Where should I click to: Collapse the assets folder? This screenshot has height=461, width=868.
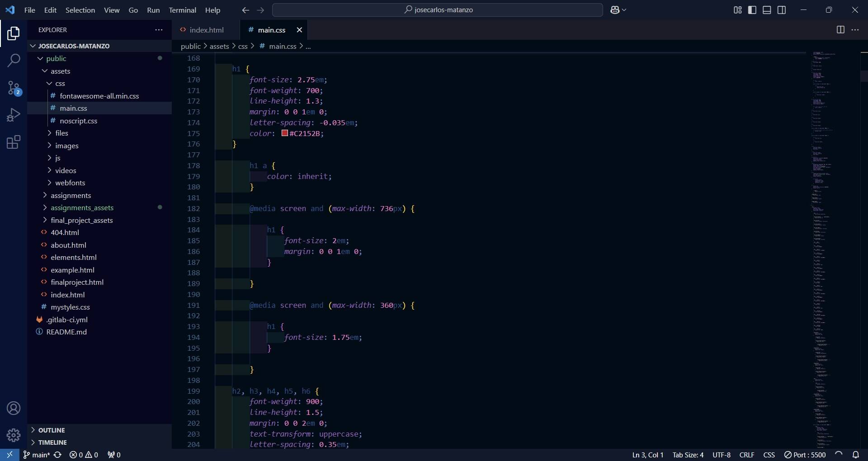[x=99, y=71]
